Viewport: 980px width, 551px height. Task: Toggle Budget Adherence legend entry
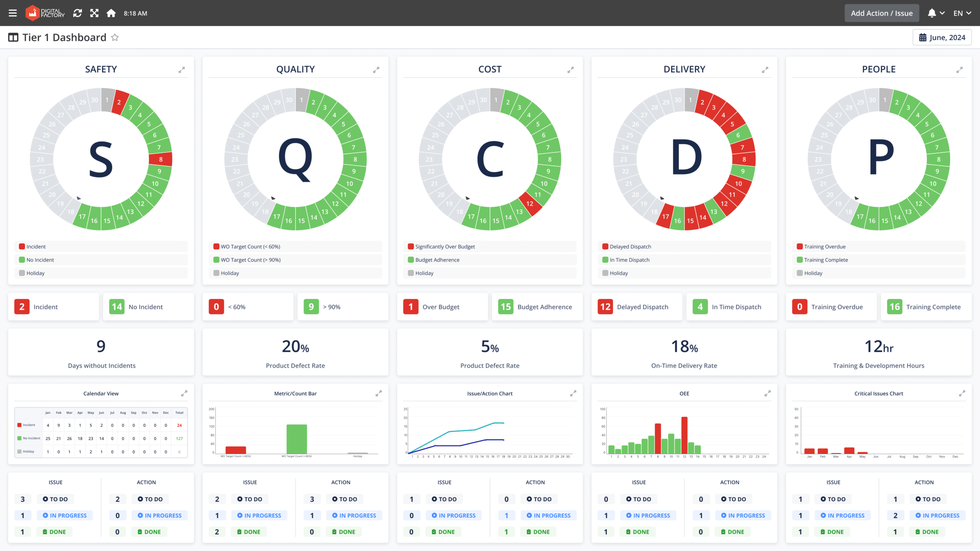tap(490, 260)
